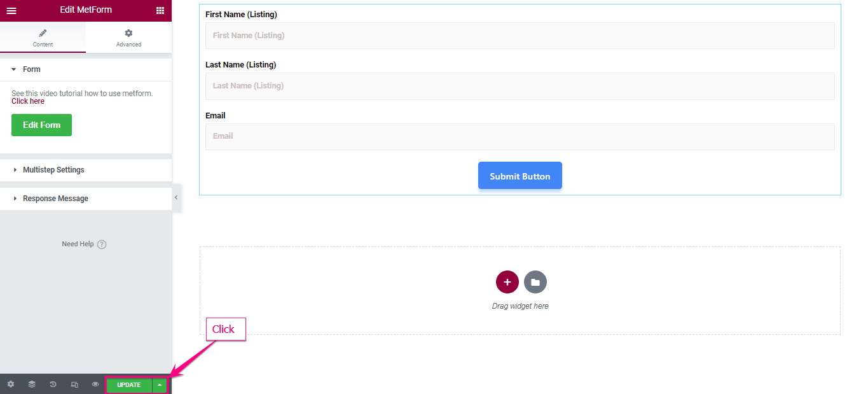Click the green UPDATE button
Viewport: 868px width, 394px height.
click(129, 385)
